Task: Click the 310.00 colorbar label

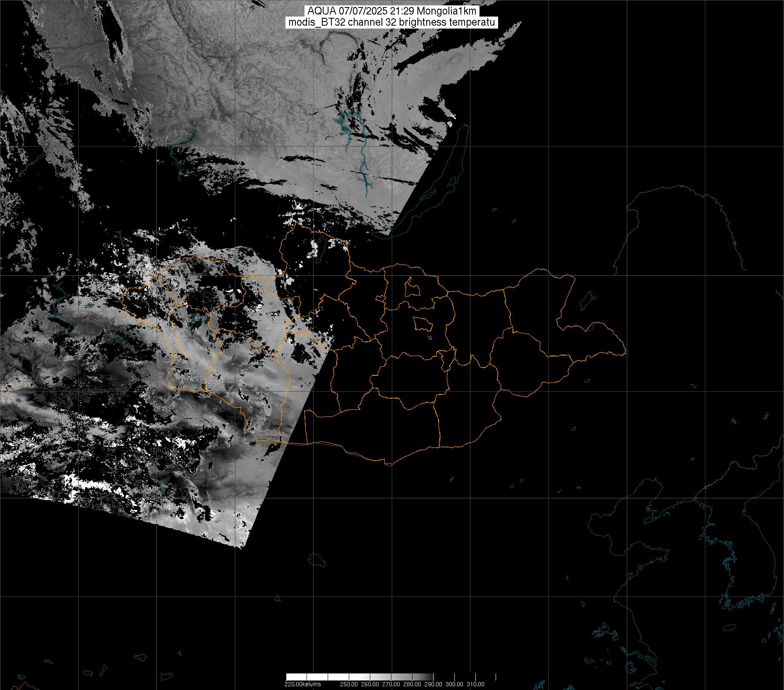Action: coord(475,684)
